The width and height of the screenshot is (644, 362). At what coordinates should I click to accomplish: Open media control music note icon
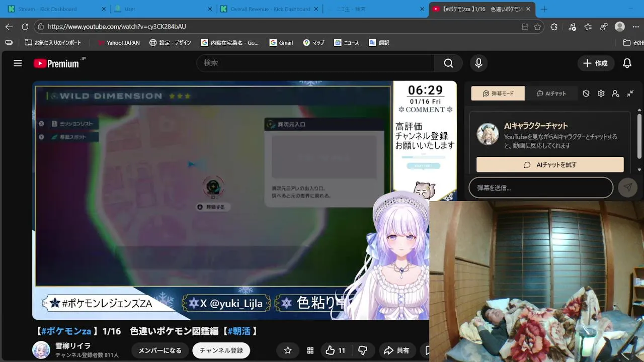tap(572, 27)
